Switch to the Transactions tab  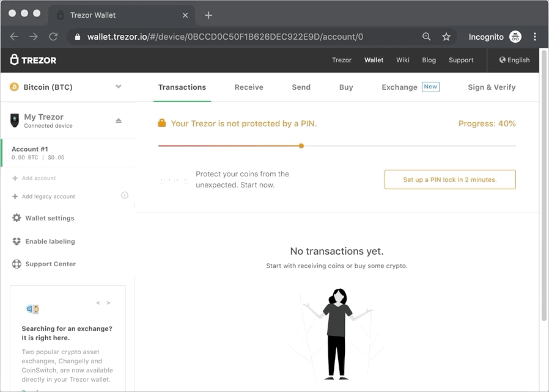[182, 87]
